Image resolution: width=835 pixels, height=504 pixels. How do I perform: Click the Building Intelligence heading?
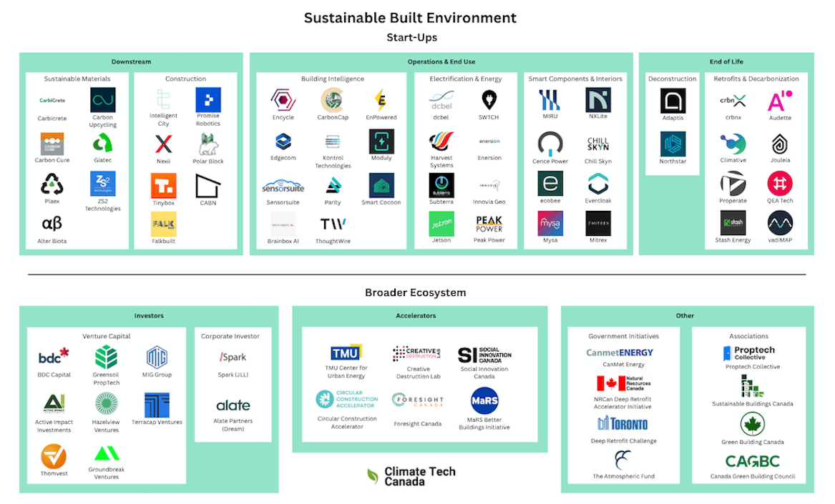coord(333,79)
